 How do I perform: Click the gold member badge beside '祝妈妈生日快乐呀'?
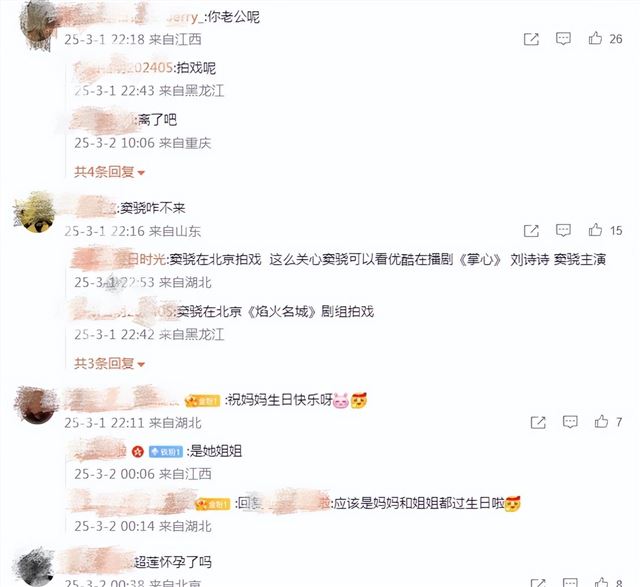tap(202, 401)
